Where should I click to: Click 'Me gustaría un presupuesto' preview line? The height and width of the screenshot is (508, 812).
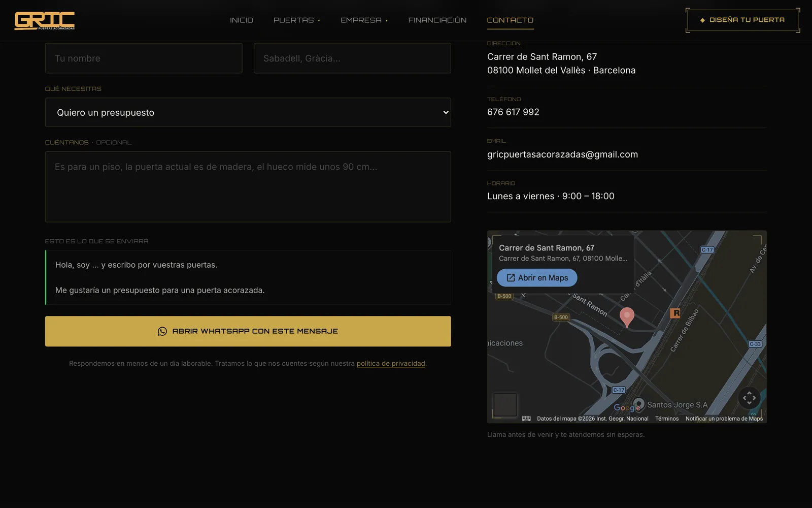pos(160,291)
